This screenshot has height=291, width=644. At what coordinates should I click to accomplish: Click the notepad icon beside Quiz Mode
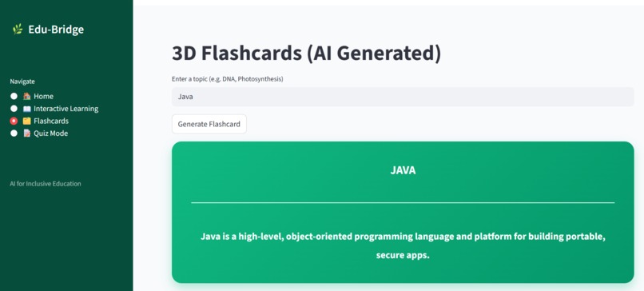(26, 134)
